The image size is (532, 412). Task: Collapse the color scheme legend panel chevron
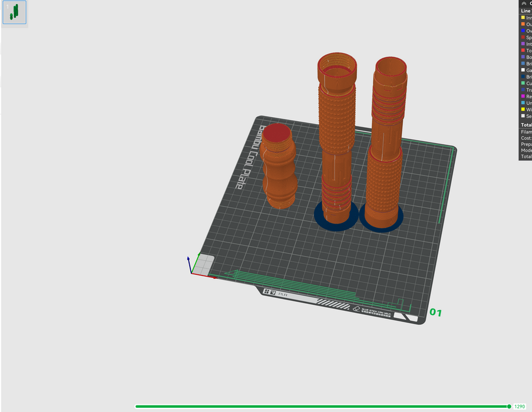pyautogui.click(x=524, y=3)
